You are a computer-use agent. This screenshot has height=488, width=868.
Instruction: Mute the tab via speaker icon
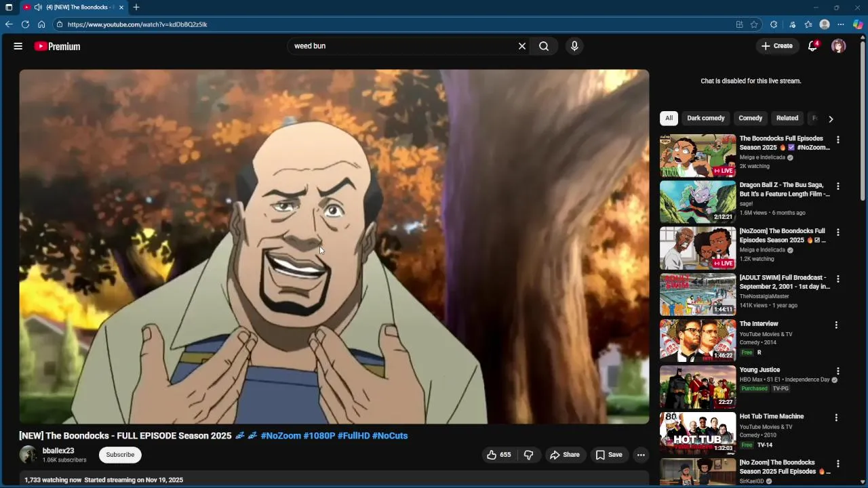[38, 7]
